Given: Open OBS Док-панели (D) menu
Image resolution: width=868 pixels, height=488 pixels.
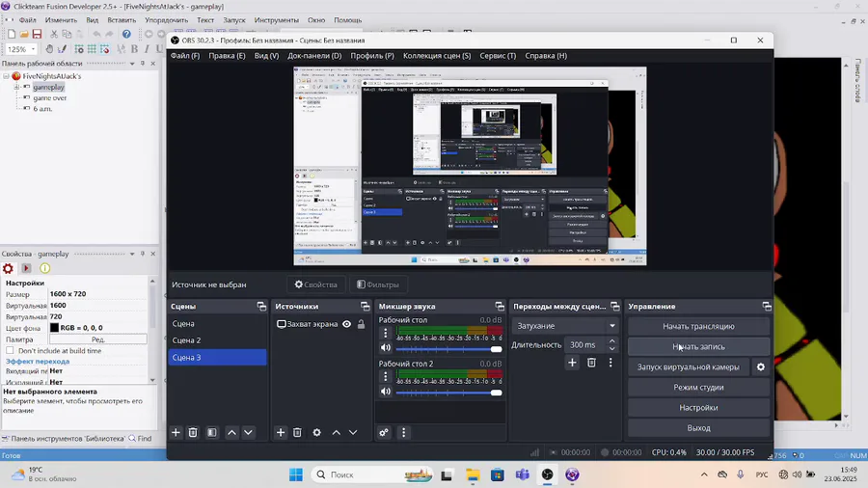Looking at the screenshot, I should (314, 55).
